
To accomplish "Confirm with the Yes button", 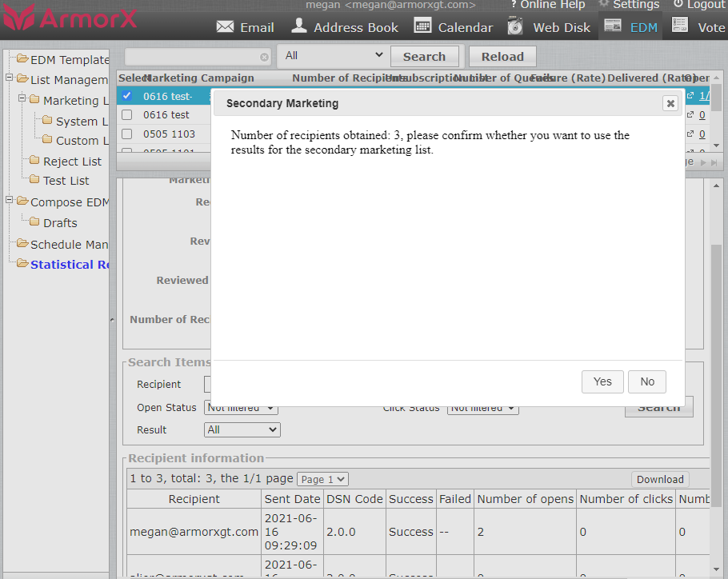I will point(602,381).
